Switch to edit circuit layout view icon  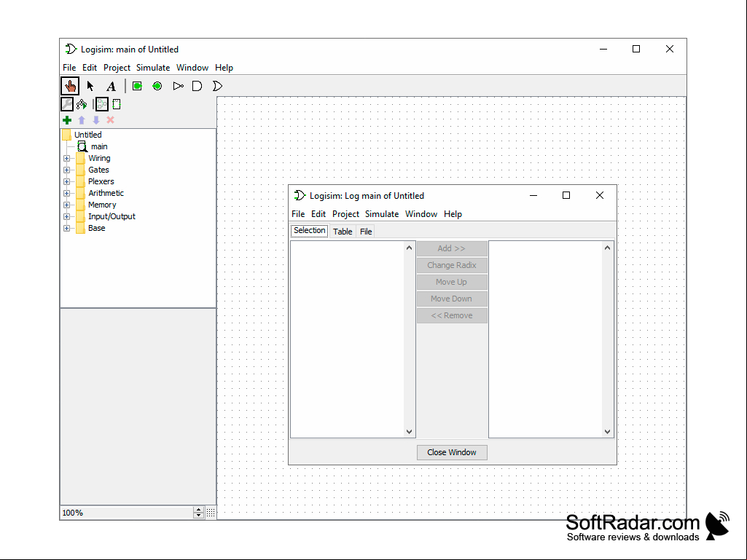[102, 104]
